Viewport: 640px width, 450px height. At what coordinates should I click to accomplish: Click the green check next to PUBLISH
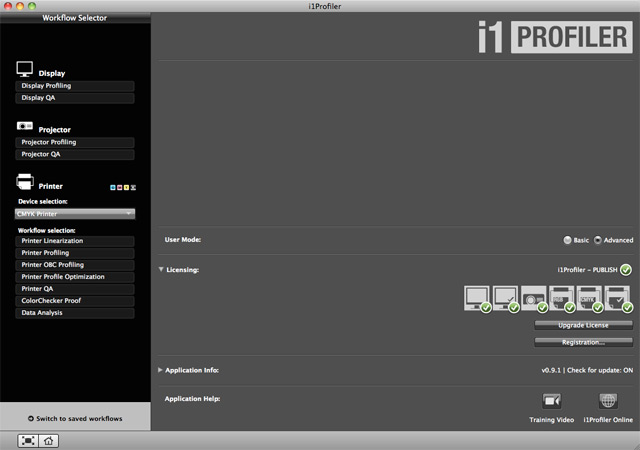[x=626, y=270]
